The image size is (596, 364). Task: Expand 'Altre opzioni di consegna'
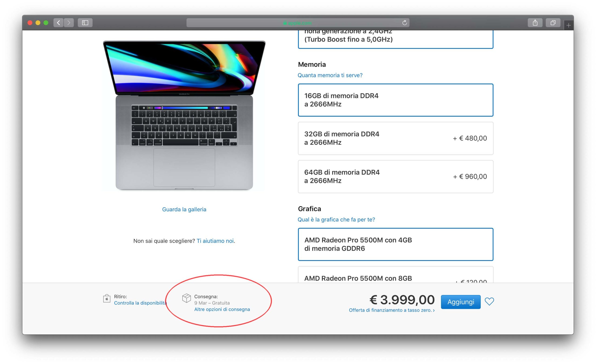(222, 309)
